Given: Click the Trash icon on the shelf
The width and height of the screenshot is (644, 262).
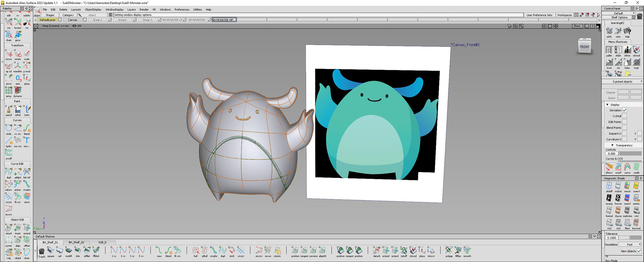Looking at the screenshot, I should (42, 252).
